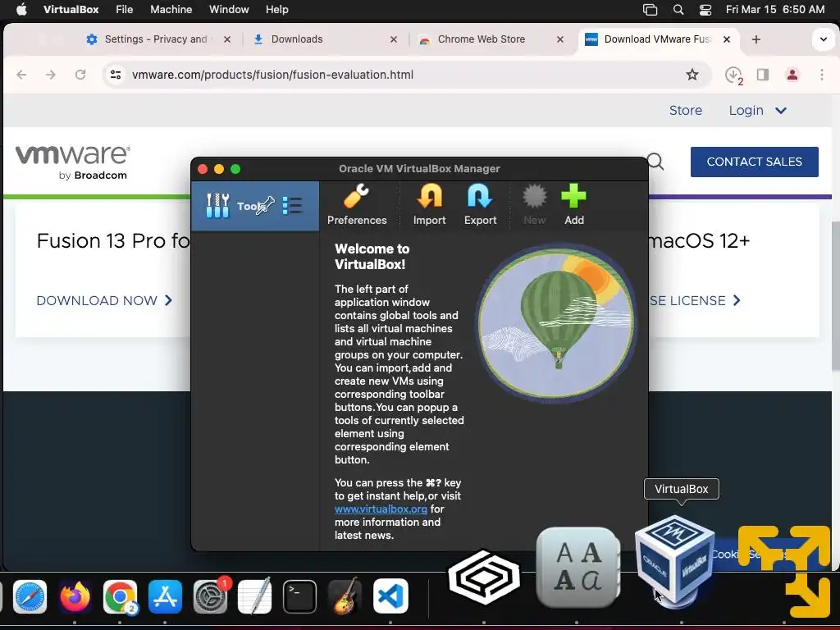Open the Window menu
This screenshot has width=840, height=630.
tap(229, 9)
